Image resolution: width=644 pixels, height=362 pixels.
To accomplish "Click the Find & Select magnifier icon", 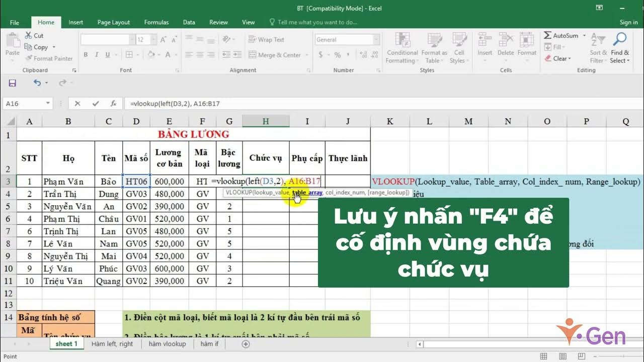I will pyautogui.click(x=620, y=40).
